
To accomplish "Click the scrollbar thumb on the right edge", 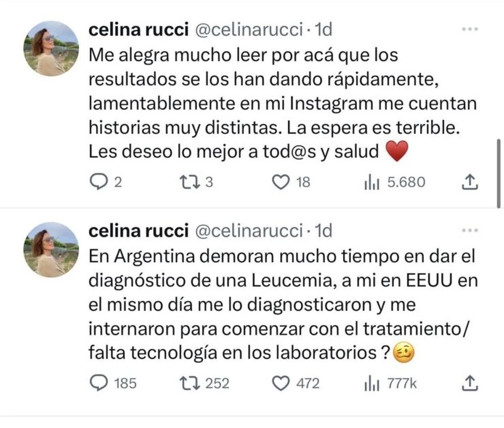I will (x=499, y=172).
